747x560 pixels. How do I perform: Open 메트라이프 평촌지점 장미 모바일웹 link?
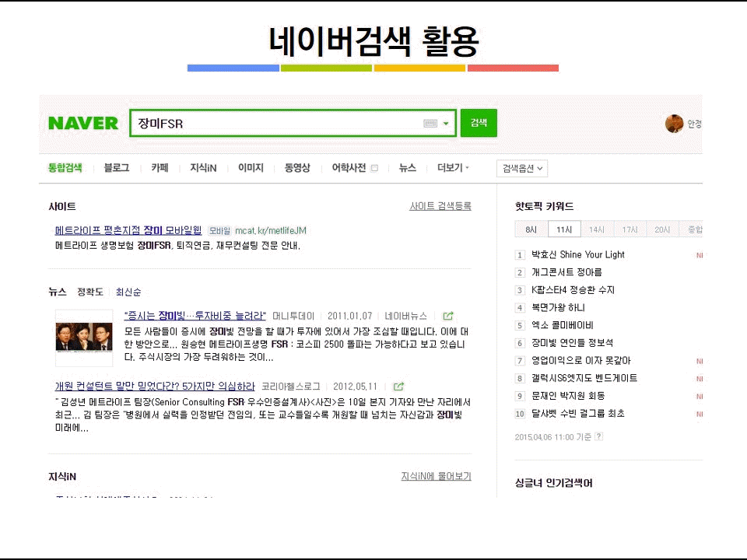[x=128, y=230]
